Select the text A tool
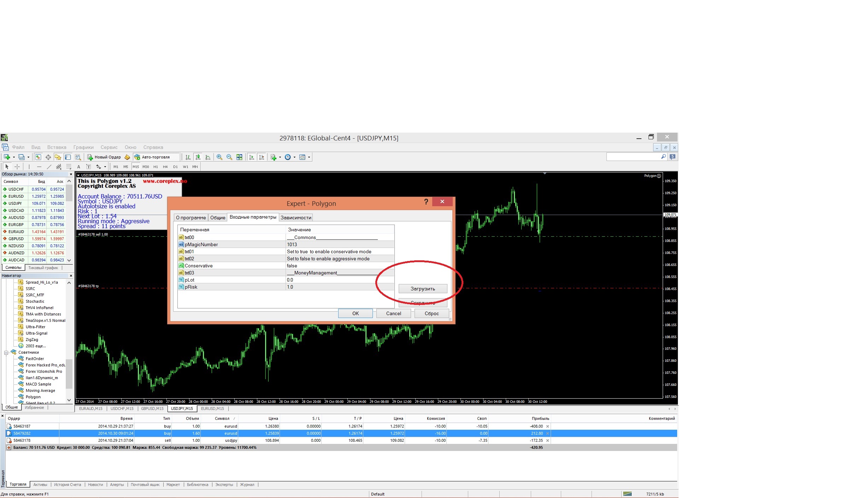This screenshot has width=868, height=498. click(78, 167)
